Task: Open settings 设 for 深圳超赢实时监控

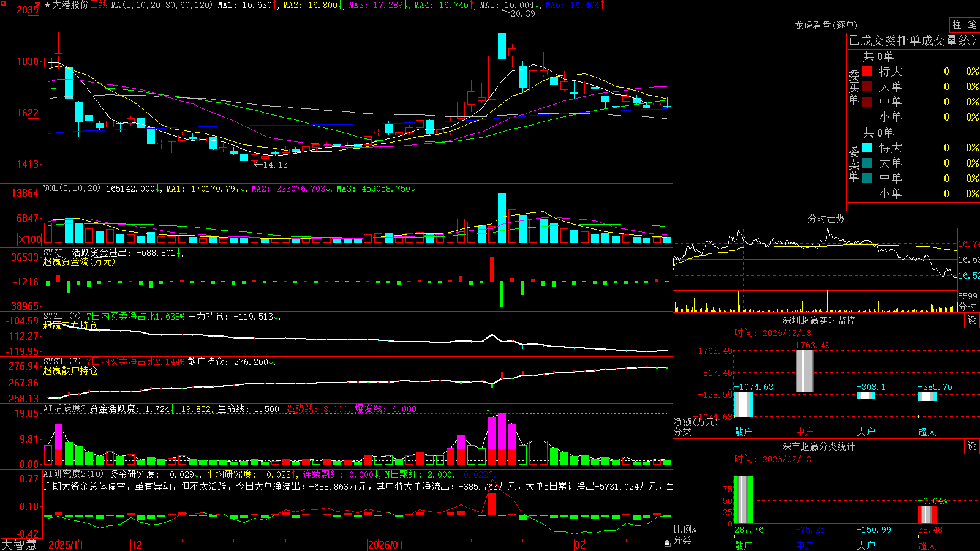Action: (x=972, y=320)
